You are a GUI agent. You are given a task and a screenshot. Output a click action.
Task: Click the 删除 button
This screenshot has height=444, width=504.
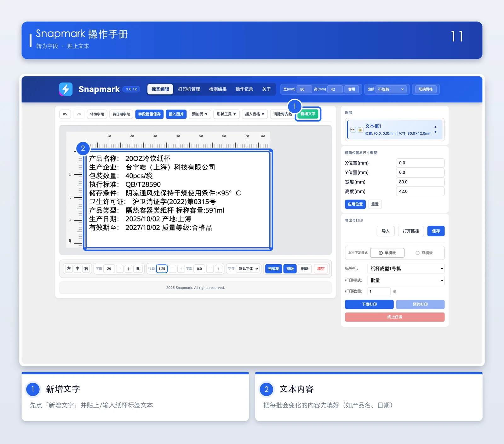305,269
